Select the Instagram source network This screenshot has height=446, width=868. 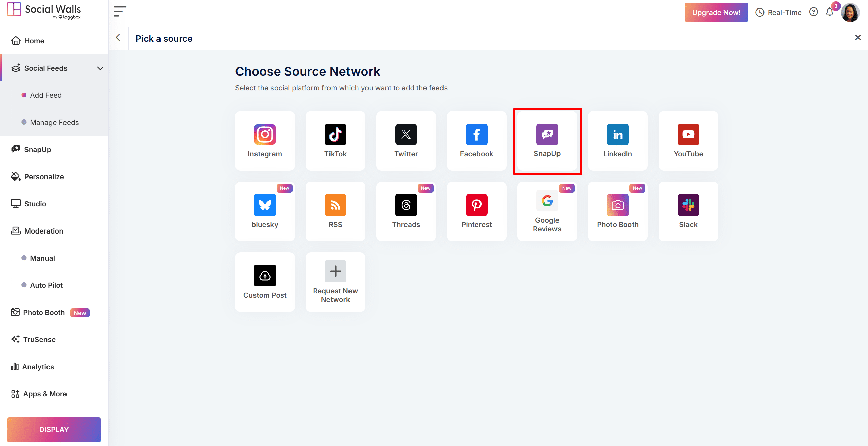pos(265,141)
